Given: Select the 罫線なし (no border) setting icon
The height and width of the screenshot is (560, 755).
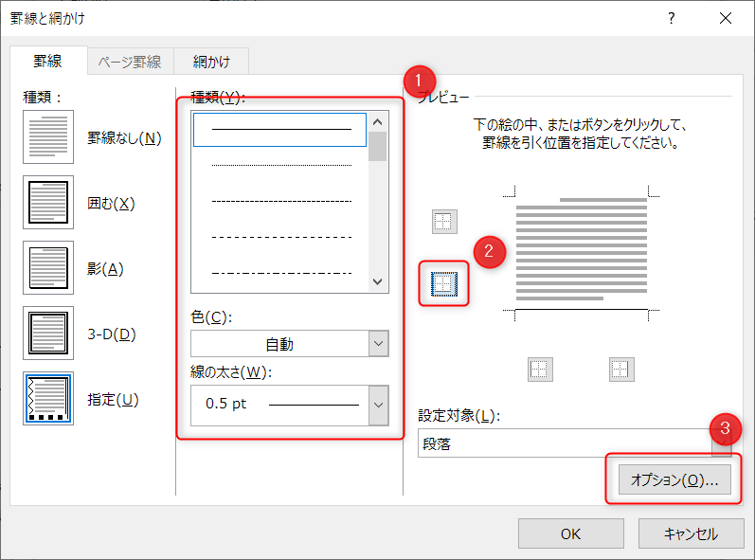Looking at the screenshot, I should [x=47, y=138].
